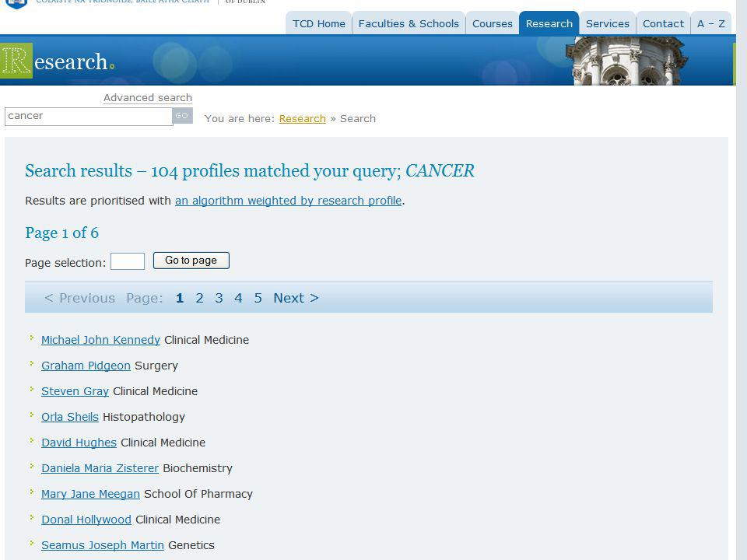Screen dimensions: 747x560
Task: Open the TCD Home tab
Action: (319, 23)
